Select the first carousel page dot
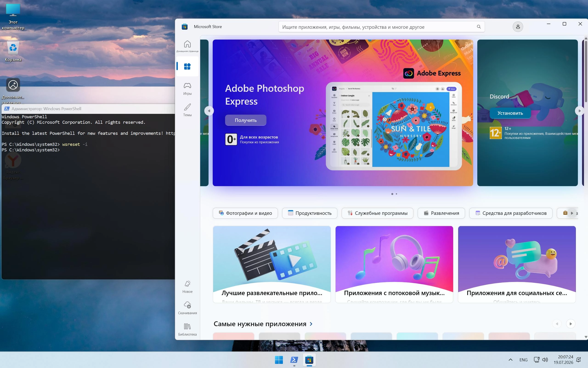 392,194
